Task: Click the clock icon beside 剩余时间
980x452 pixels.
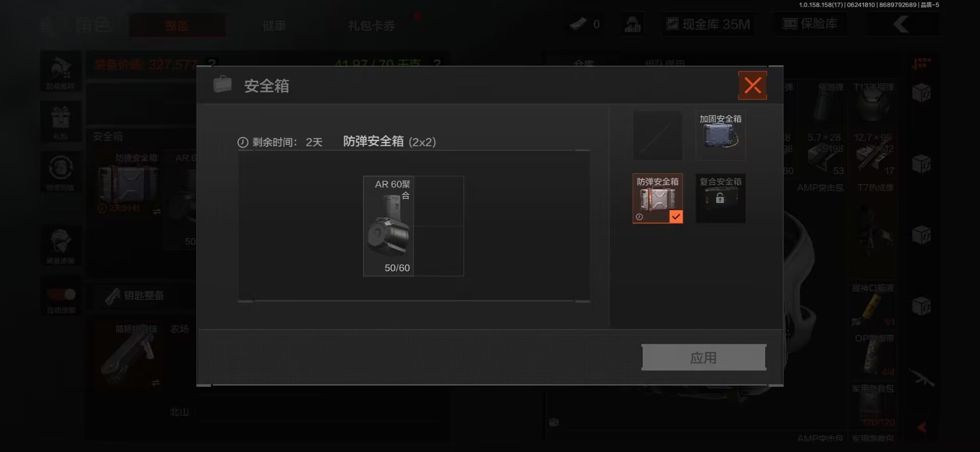Action: coord(243,142)
